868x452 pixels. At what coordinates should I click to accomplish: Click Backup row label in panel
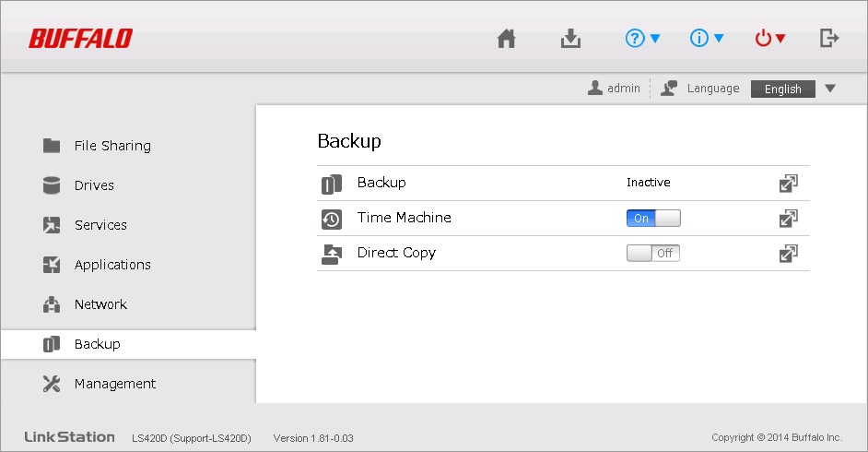(381, 183)
